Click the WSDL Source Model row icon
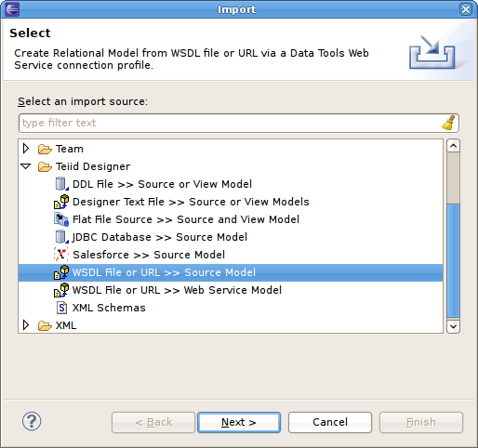This screenshot has width=478, height=448. point(61,272)
